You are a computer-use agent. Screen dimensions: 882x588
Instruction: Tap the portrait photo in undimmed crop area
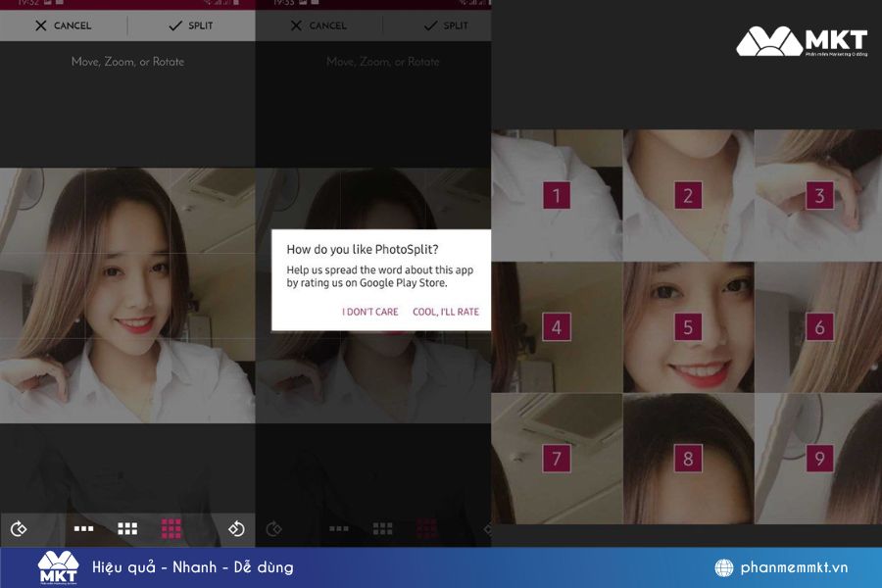click(x=127, y=295)
